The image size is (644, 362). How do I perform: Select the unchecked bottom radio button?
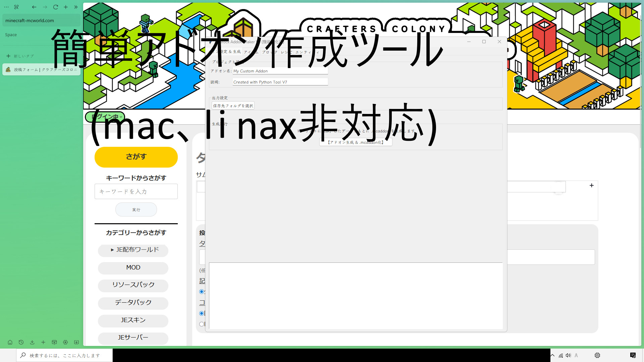tap(202, 324)
